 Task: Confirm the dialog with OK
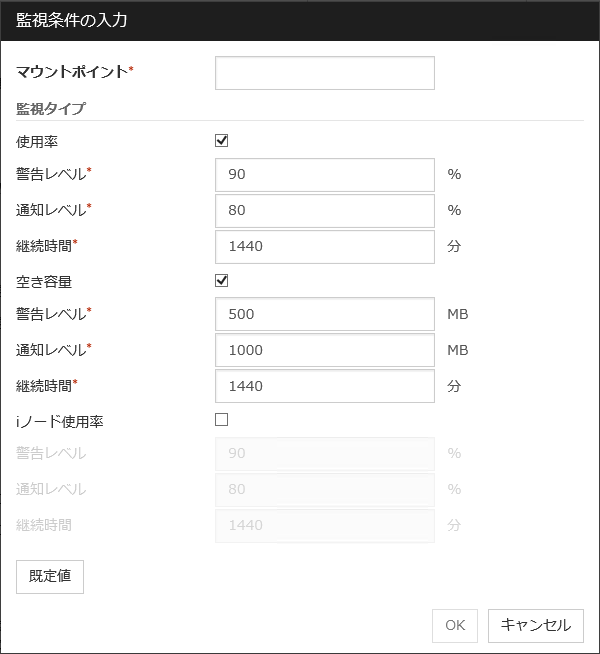click(455, 626)
